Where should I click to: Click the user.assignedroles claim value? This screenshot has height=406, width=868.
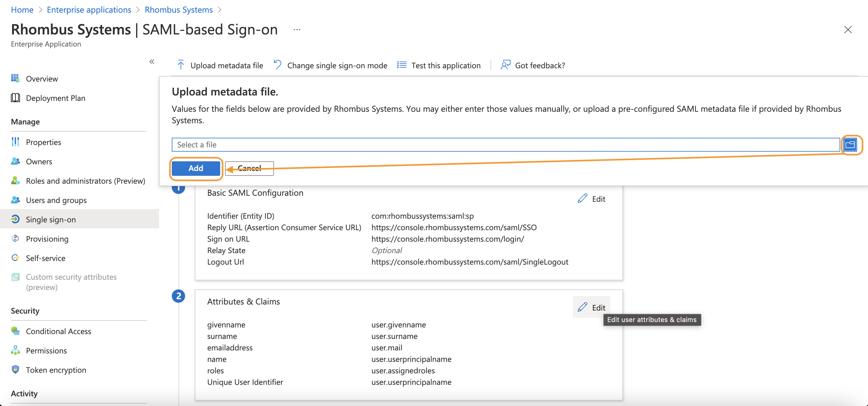pos(403,370)
